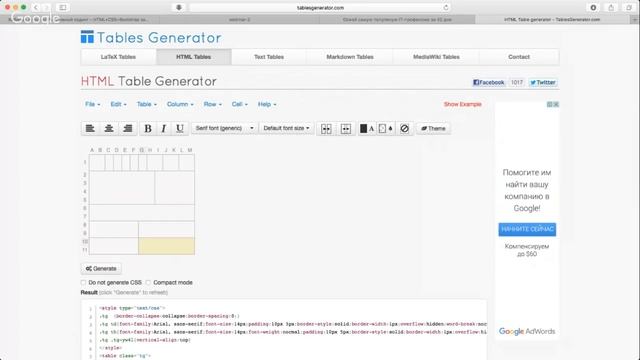Clear formatting with the no-style icon
Image resolution: width=640 pixels, height=360 pixels.
pos(404,129)
